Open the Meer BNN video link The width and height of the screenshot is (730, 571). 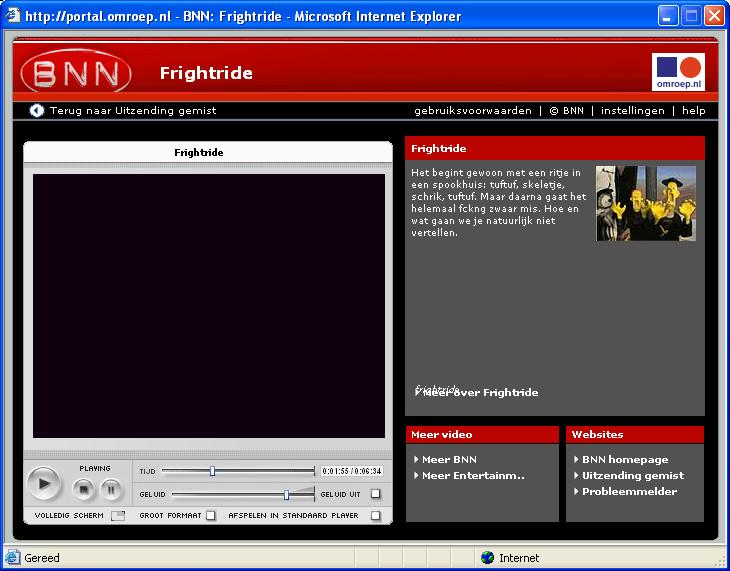(449, 460)
